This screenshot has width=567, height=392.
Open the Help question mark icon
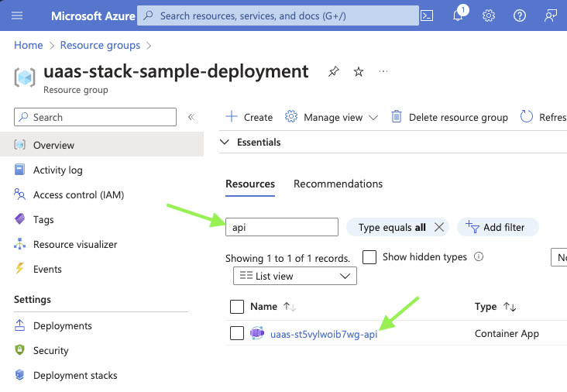tap(520, 15)
